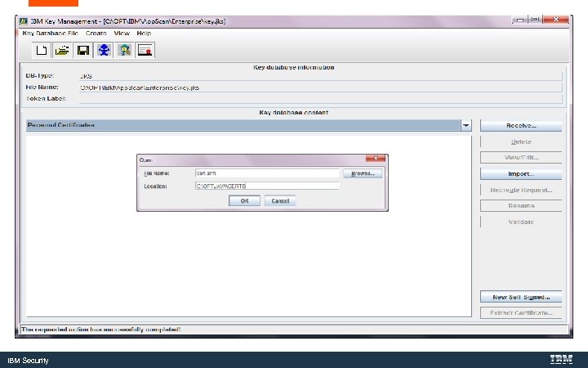
Task: Click the Browse... button in the Open dialog
Action: click(363, 173)
